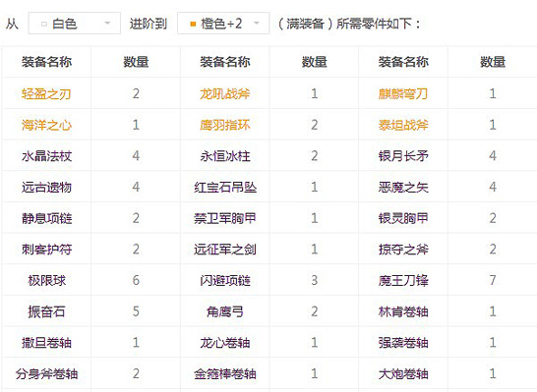Open the 泰坦战斧 equipment link
Viewport: 537px width, 392px height.
tap(403, 125)
